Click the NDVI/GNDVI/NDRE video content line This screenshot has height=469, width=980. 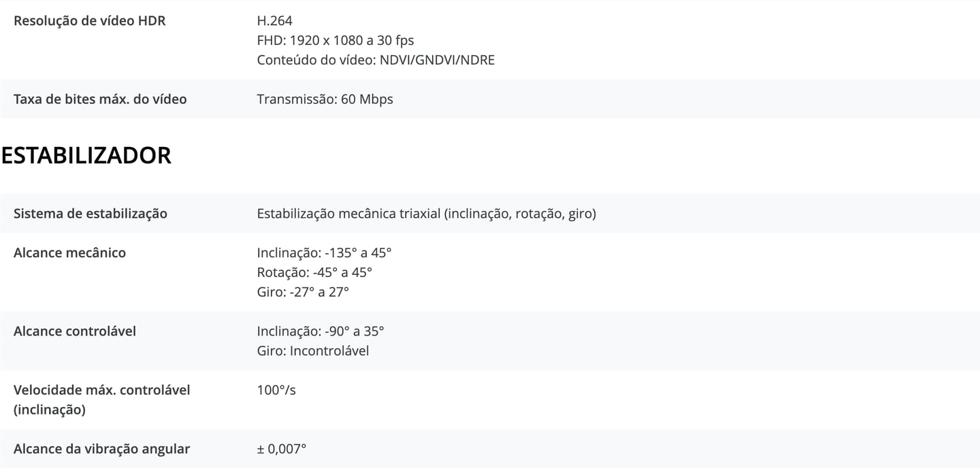click(x=376, y=60)
